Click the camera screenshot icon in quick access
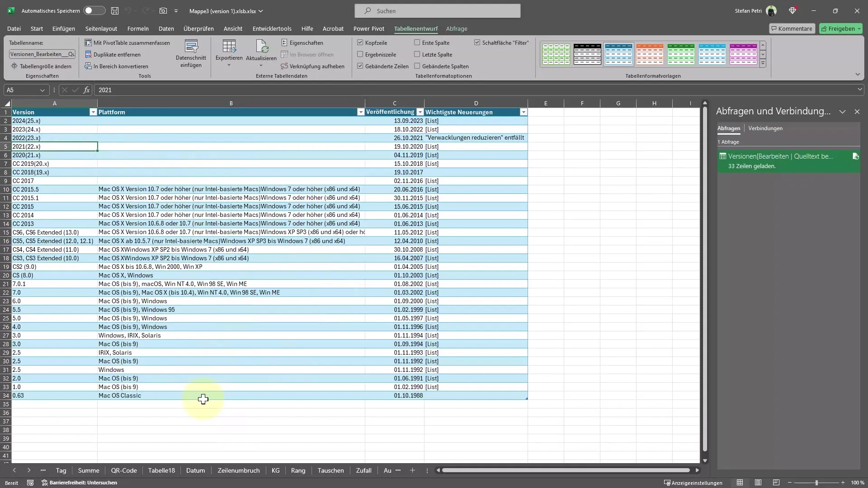Image resolution: width=868 pixels, height=488 pixels. point(163,10)
